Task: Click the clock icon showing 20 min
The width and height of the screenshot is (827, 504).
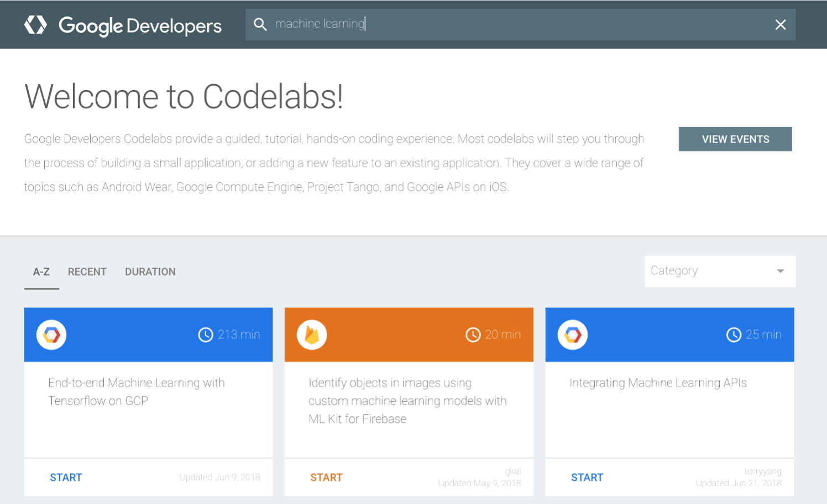Action: pyautogui.click(x=474, y=334)
